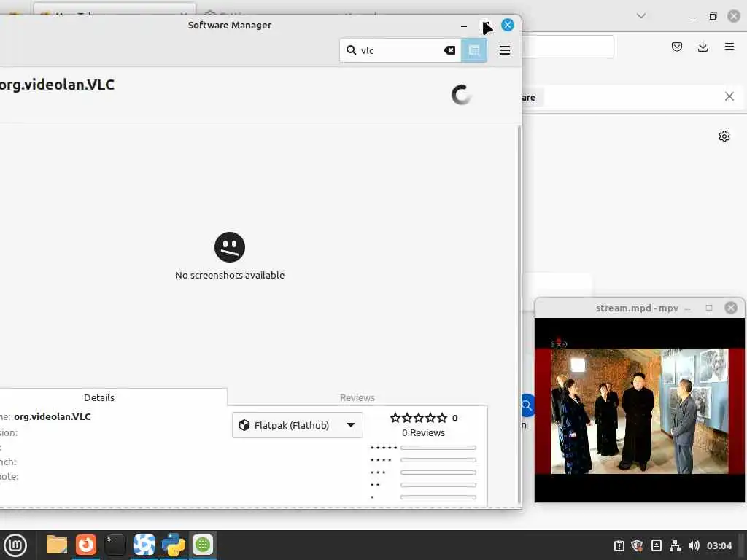747x560 pixels.
Task: Click the Software Manager vertical scrollbar
Action: pyautogui.click(x=519, y=314)
